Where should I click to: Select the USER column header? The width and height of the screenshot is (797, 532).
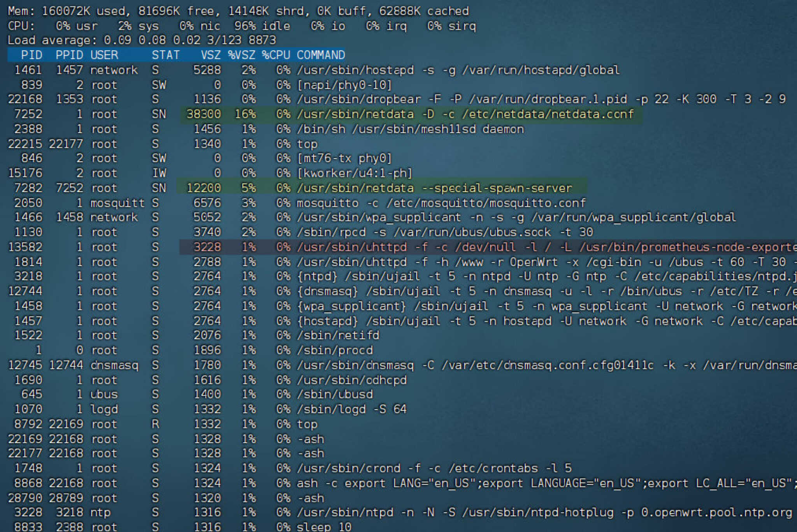(104, 55)
